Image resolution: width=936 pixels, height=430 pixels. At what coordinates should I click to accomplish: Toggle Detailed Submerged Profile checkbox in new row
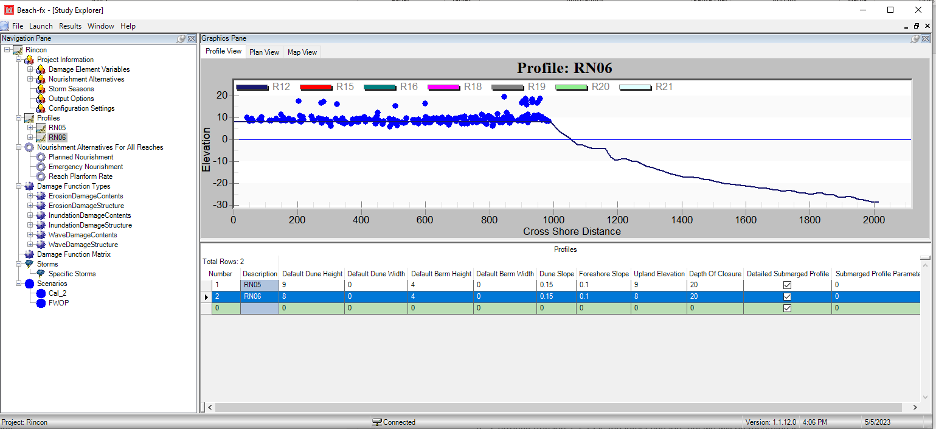click(787, 308)
